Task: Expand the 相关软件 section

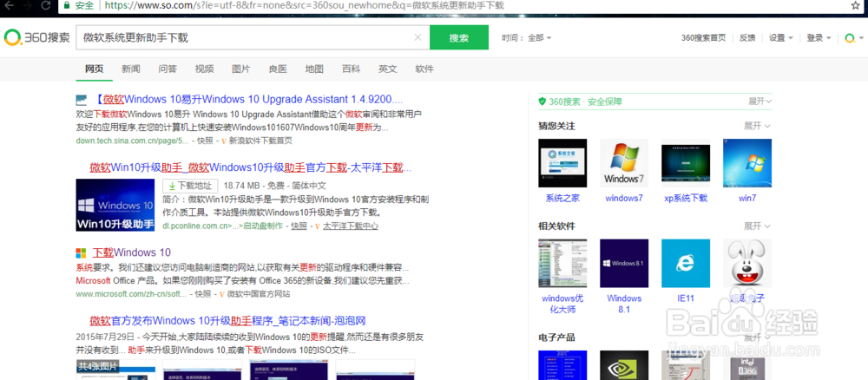Action: point(757,226)
